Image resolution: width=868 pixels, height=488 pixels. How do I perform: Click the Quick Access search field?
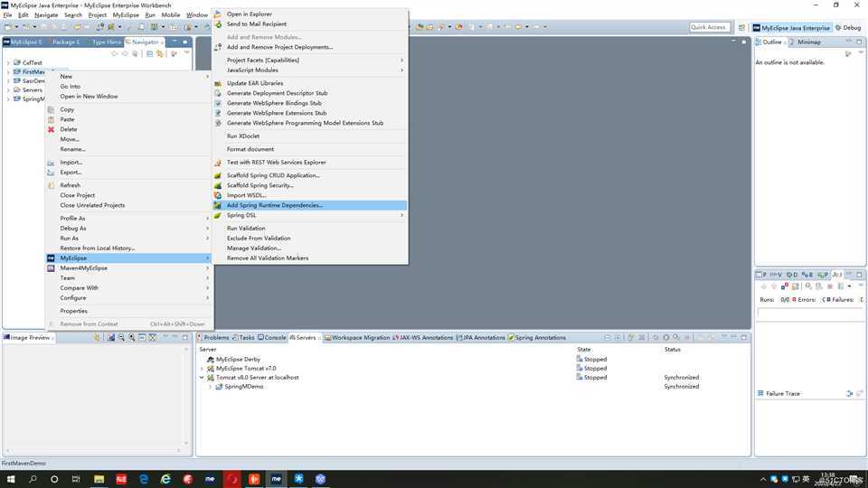[x=710, y=27]
